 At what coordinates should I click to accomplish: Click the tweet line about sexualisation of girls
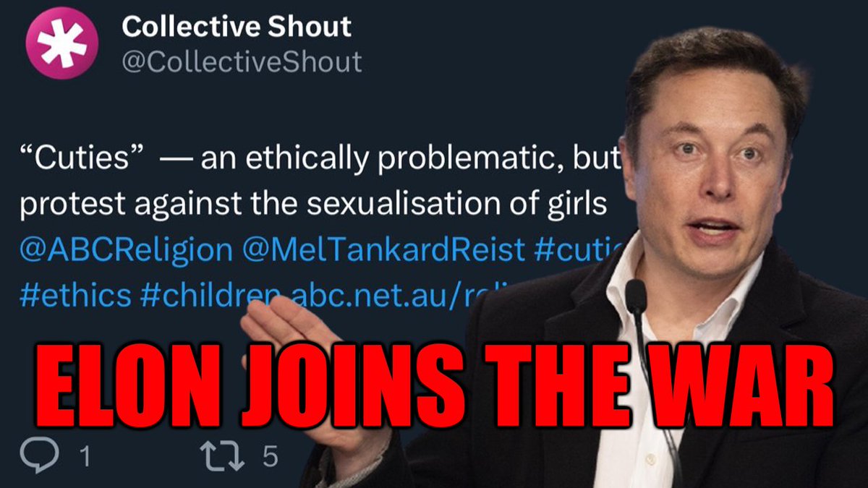click(312, 205)
